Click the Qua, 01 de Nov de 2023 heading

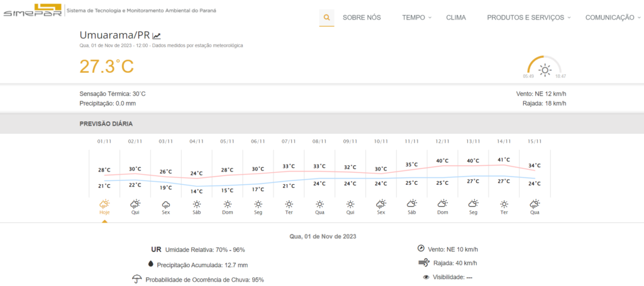[322, 236]
